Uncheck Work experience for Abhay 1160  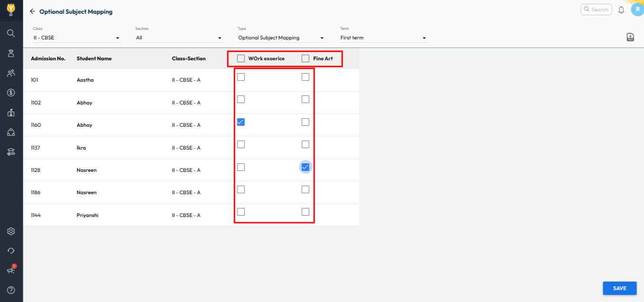pyautogui.click(x=241, y=122)
